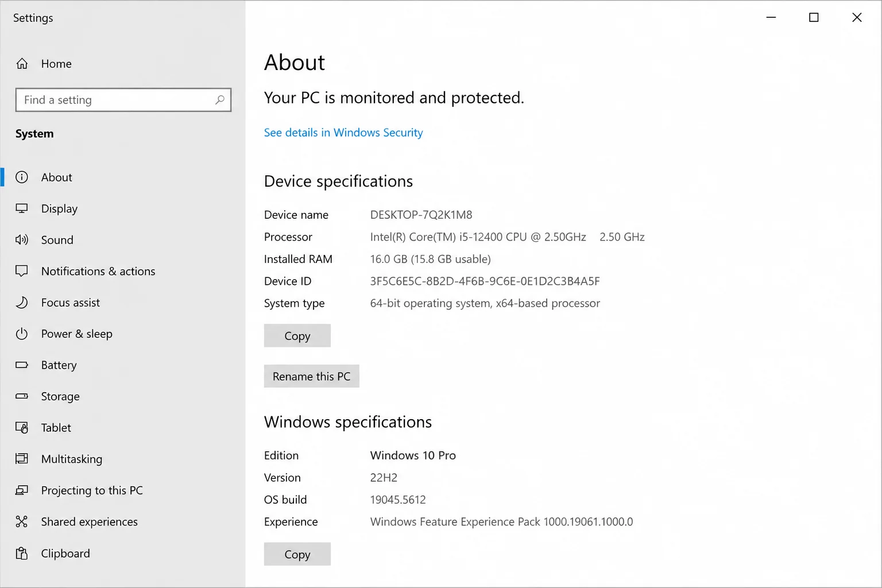
Task: Open the Display settings page
Action: (59, 209)
